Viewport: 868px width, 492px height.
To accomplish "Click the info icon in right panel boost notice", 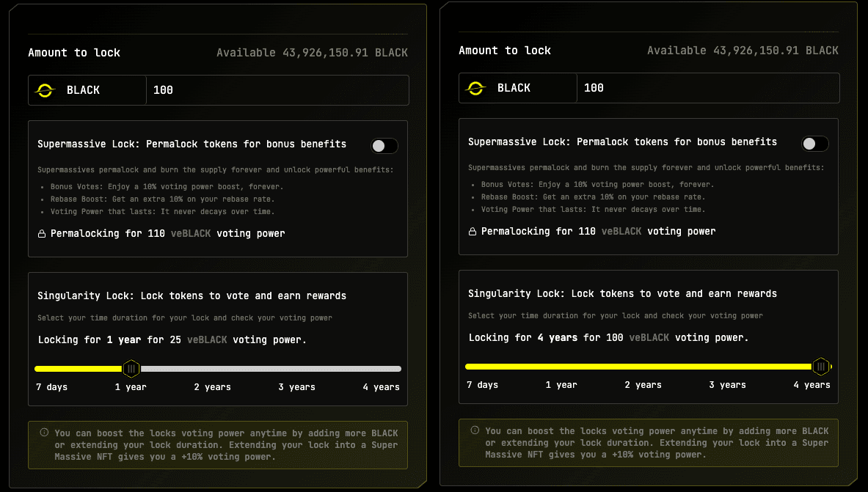I will tap(475, 430).
